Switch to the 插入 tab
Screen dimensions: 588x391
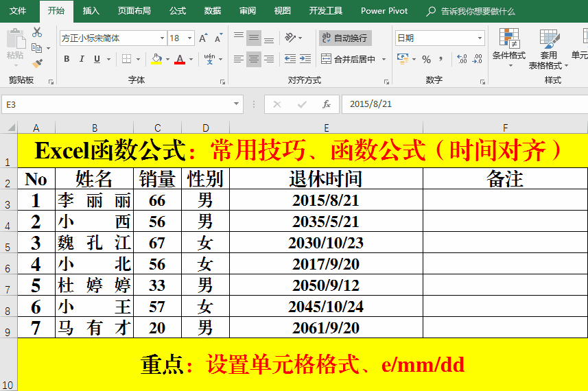pos(91,11)
